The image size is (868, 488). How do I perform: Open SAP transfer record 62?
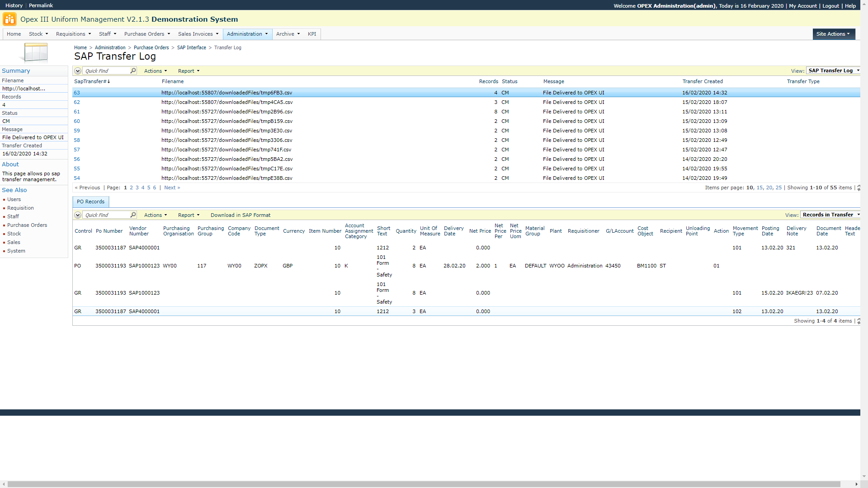77,103
